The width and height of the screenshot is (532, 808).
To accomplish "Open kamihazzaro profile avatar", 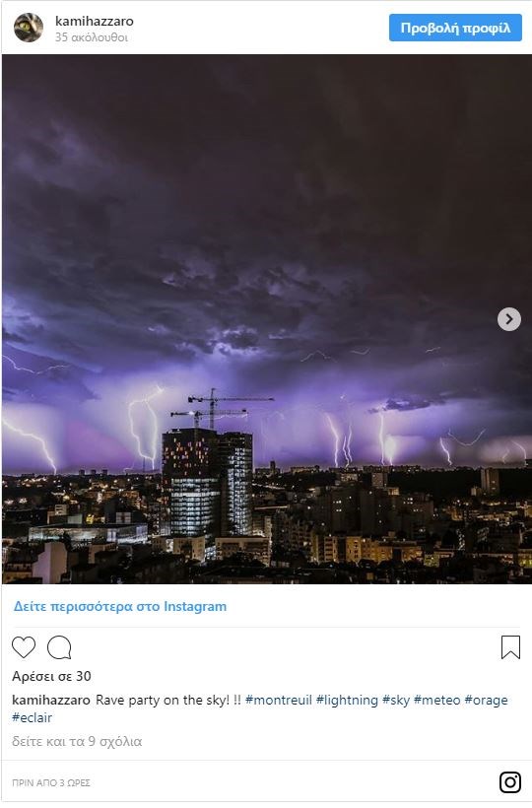I will (29, 28).
